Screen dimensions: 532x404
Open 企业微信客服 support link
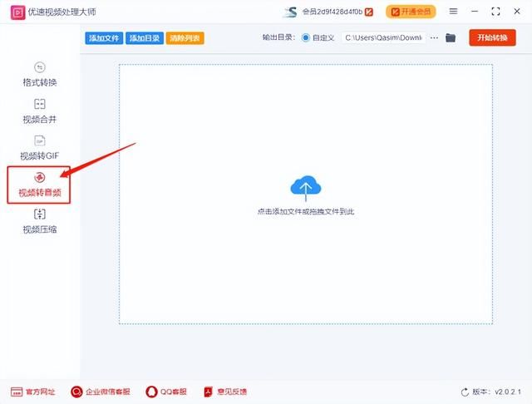point(101,392)
